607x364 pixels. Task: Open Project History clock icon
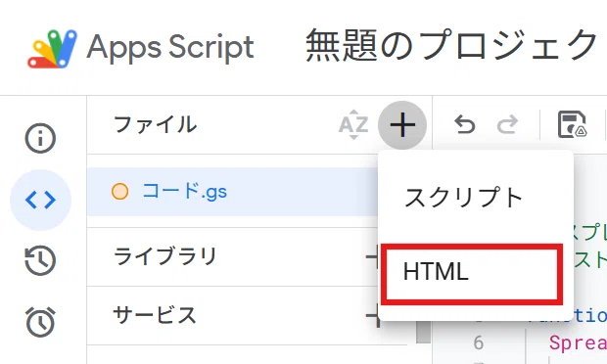(x=40, y=260)
